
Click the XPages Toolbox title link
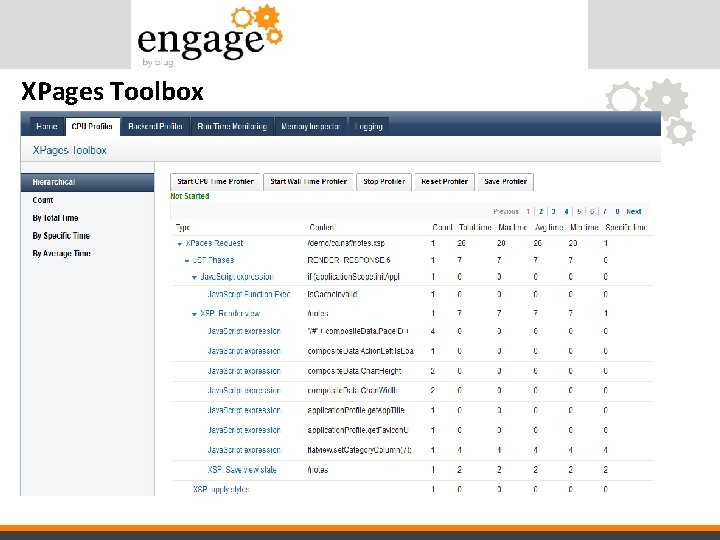(69, 150)
